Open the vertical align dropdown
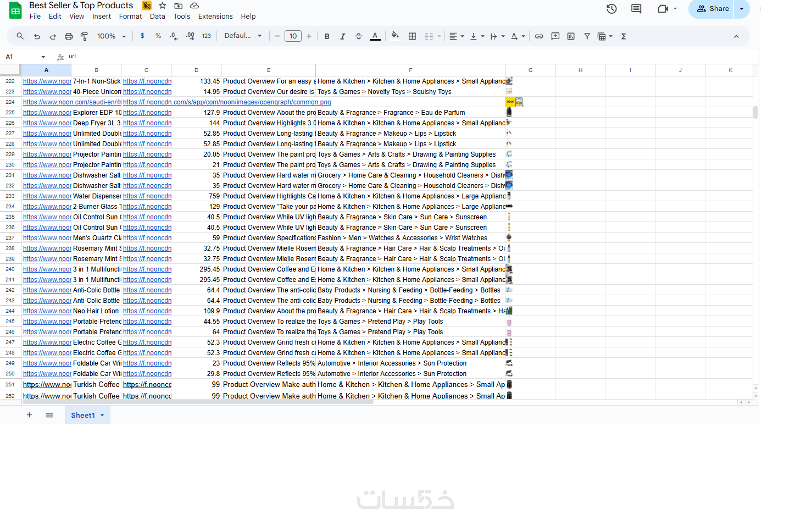Viewport: 812px width, 520px height. point(477,36)
